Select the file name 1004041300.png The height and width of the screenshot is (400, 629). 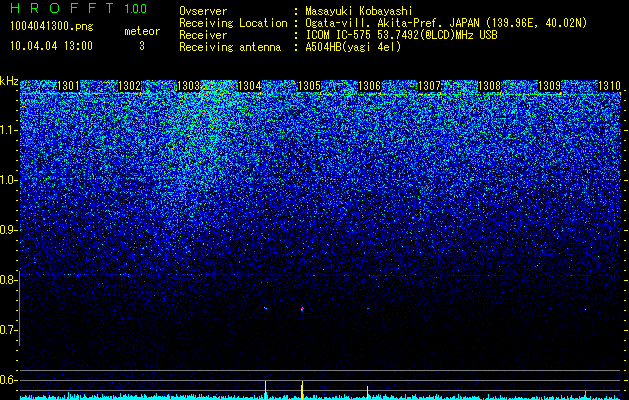point(52,27)
